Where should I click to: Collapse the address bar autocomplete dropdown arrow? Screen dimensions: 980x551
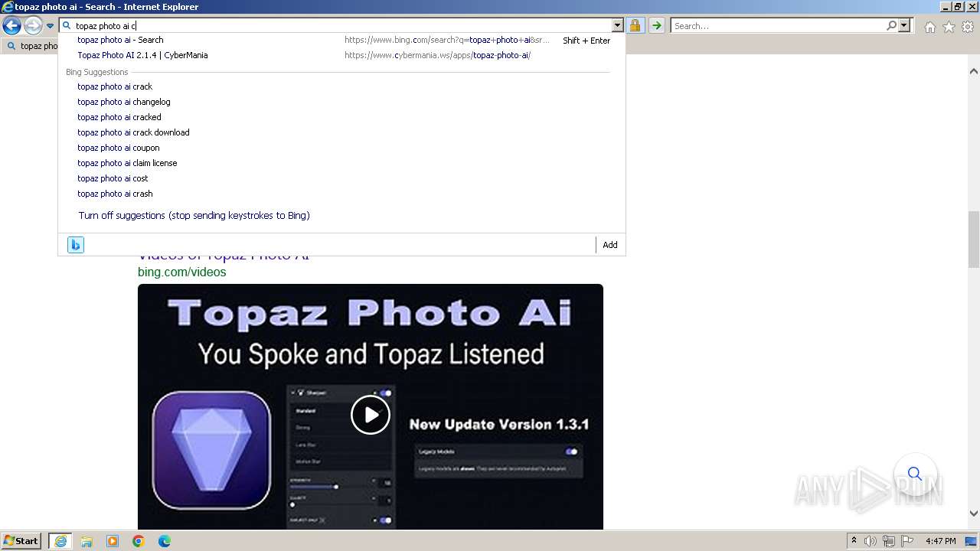point(618,26)
